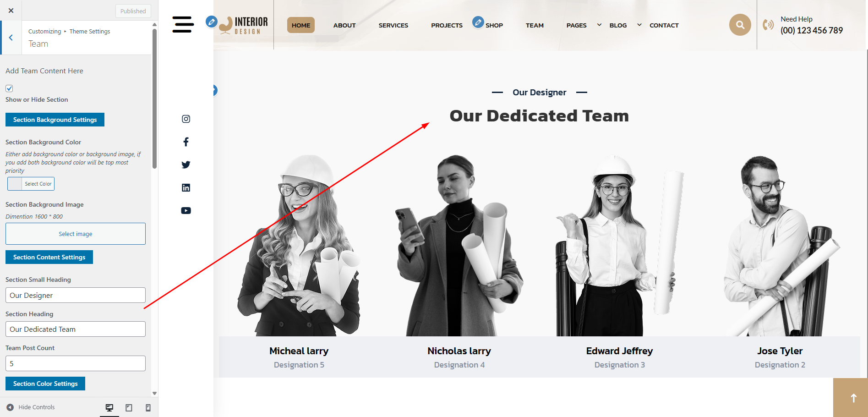This screenshot has height=417, width=868.
Task: Click the edit pencil beside logo
Action: pos(211,22)
